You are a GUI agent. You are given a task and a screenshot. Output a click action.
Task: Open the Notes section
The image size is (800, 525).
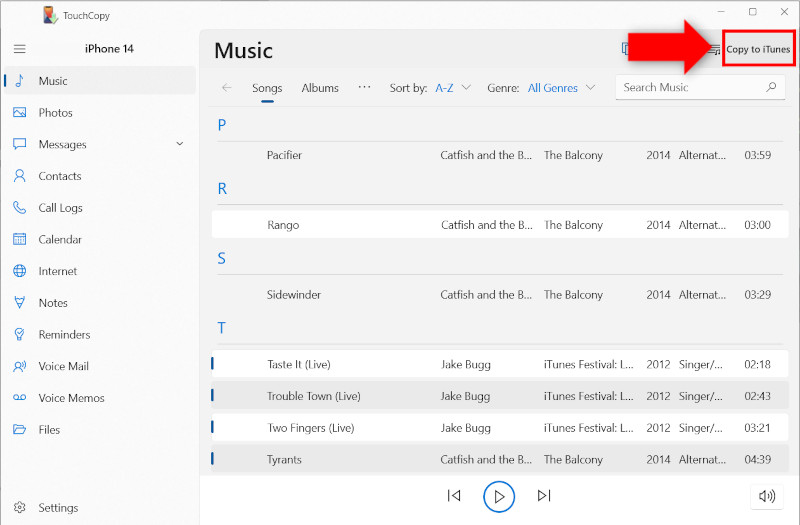point(100,302)
